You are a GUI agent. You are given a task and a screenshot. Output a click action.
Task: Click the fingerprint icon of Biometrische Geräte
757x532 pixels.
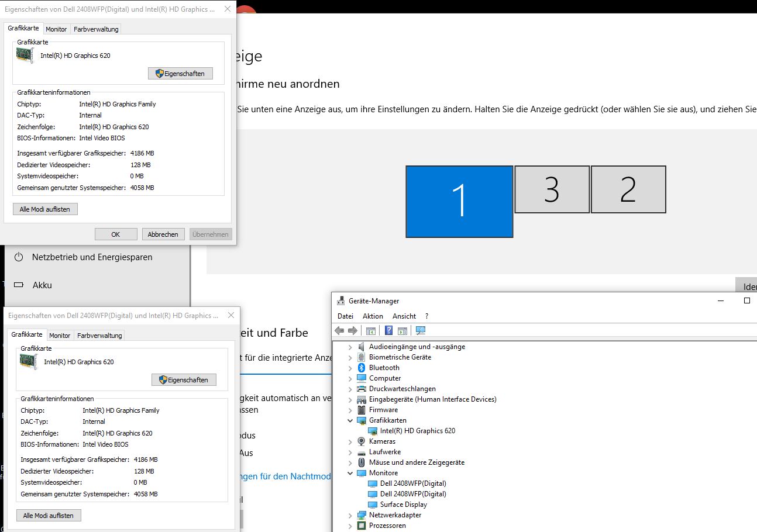point(362,357)
